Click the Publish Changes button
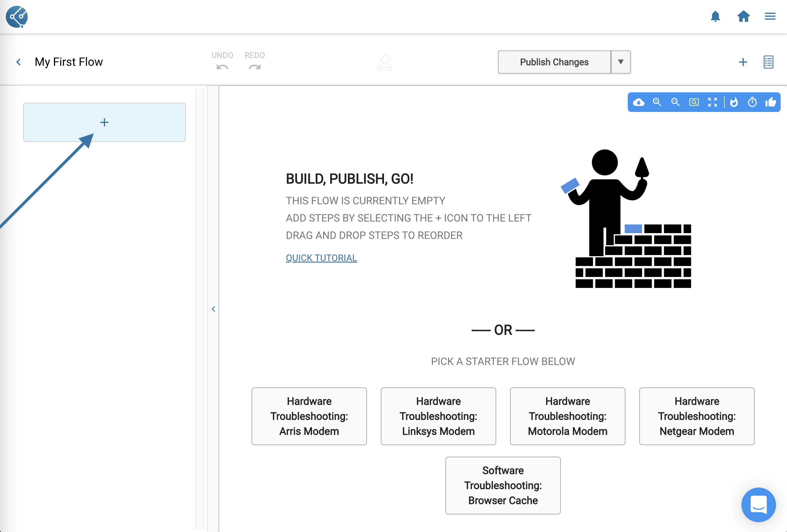This screenshot has width=787, height=532. point(554,62)
